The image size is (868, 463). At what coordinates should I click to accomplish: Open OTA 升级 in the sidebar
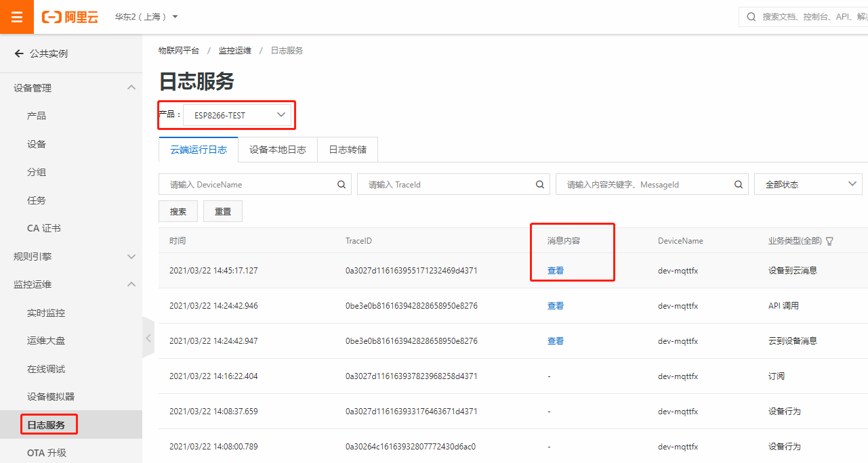click(47, 453)
